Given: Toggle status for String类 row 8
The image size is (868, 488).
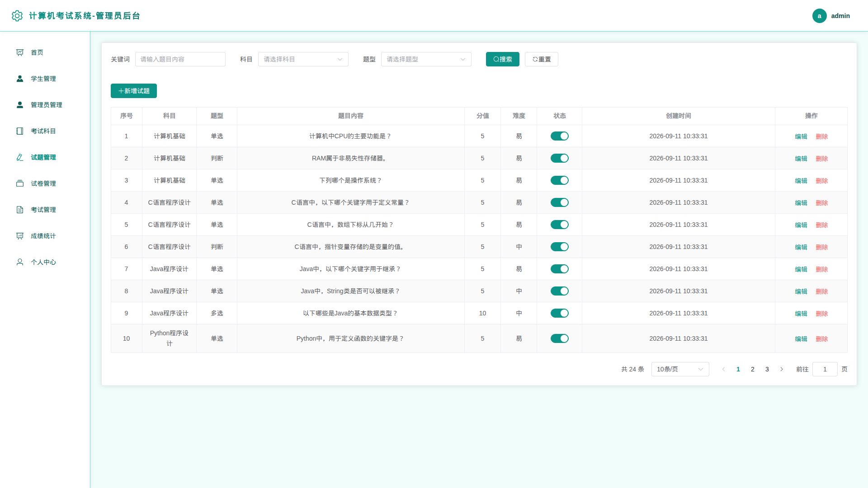Looking at the screenshot, I should (559, 291).
